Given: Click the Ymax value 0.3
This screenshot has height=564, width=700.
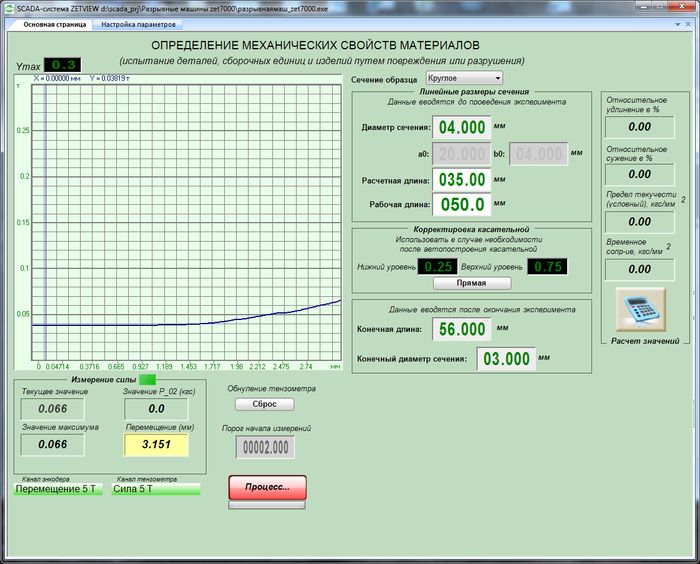Looking at the screenshot, I should coord(62,65).
